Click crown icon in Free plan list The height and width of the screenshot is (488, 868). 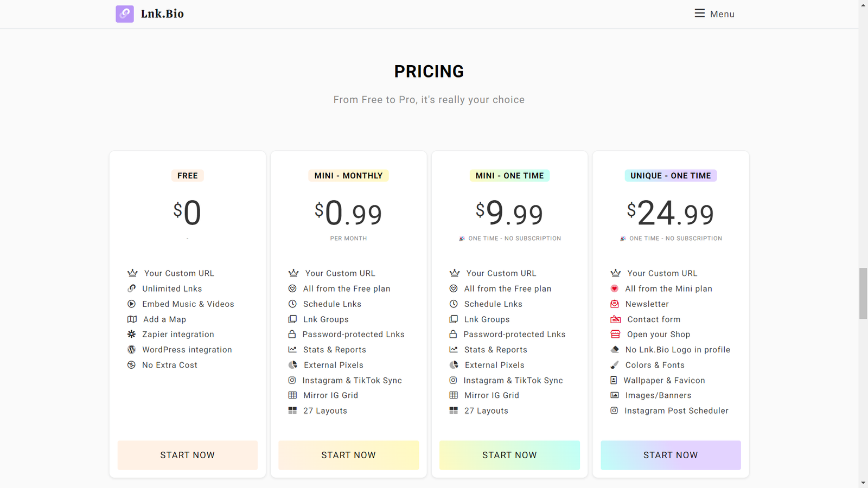132,273
